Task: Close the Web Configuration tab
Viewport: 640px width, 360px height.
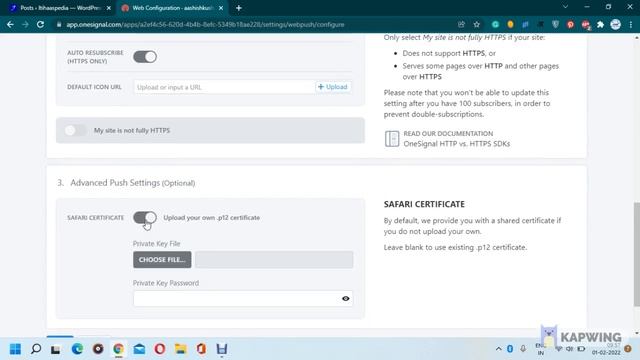Action: pos(221,8)
